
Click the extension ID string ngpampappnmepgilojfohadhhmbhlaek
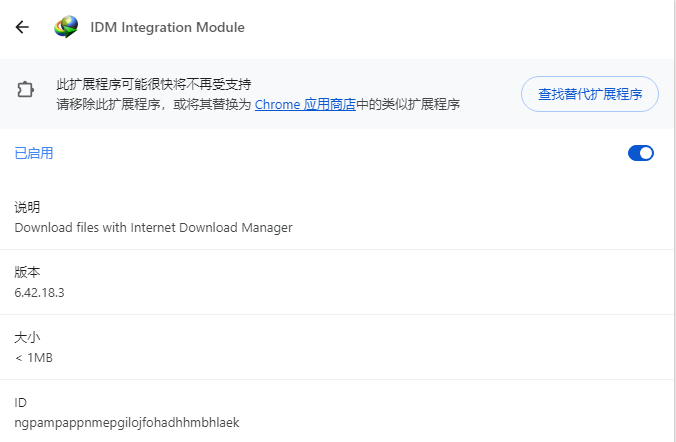click(x=127, y=423)
